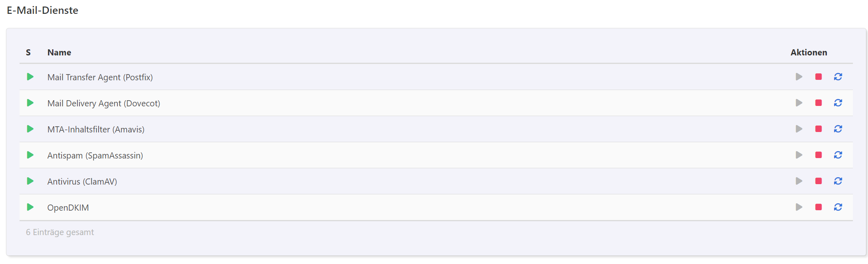The width and height of the screenshot is (868, 264).
Task: Click the green status indicator for Postfix
Action: 30,77
